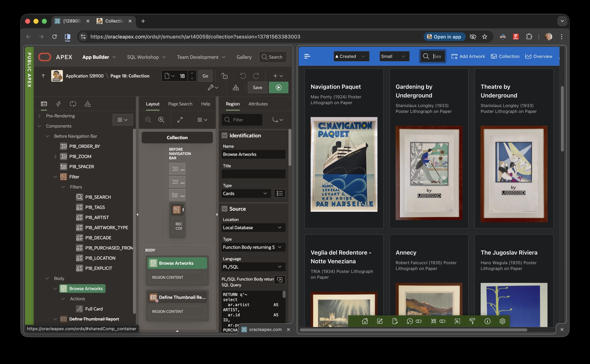Click the Save button
The image size is (590, 364).
click(257, 87)
